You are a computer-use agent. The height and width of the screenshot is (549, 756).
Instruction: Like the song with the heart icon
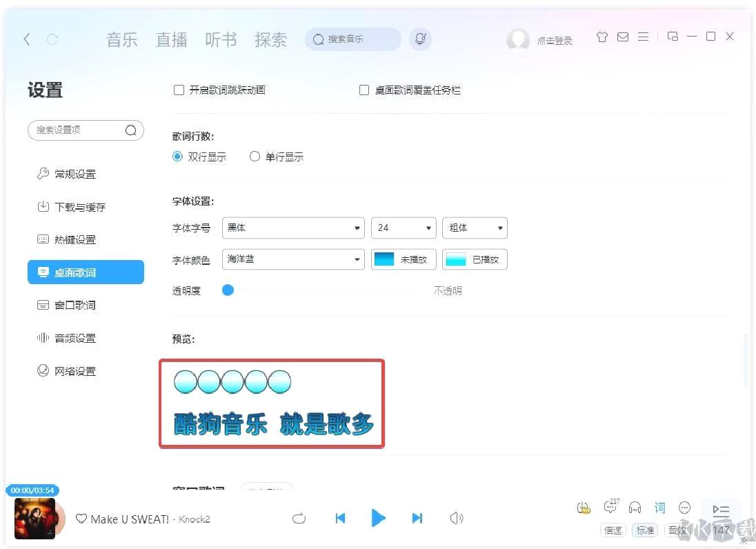click(81, 519)
